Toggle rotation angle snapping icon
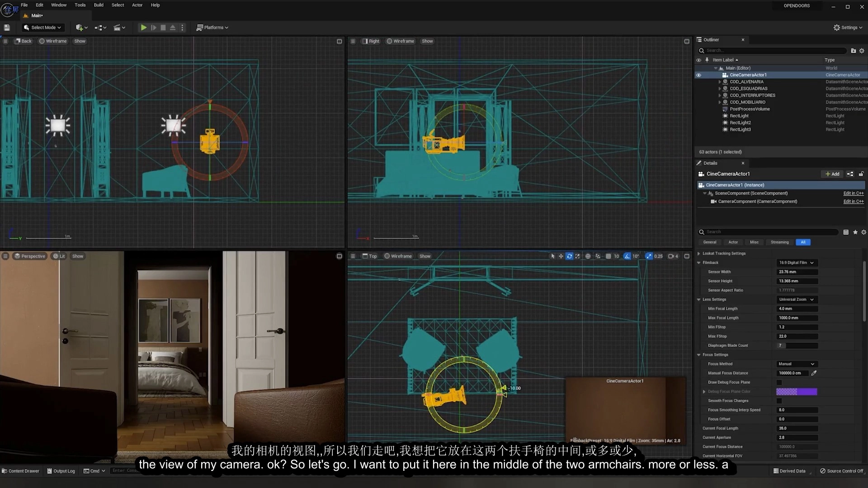Image resolution: width=868 pixels, height=488 pixels. point(627,256)
